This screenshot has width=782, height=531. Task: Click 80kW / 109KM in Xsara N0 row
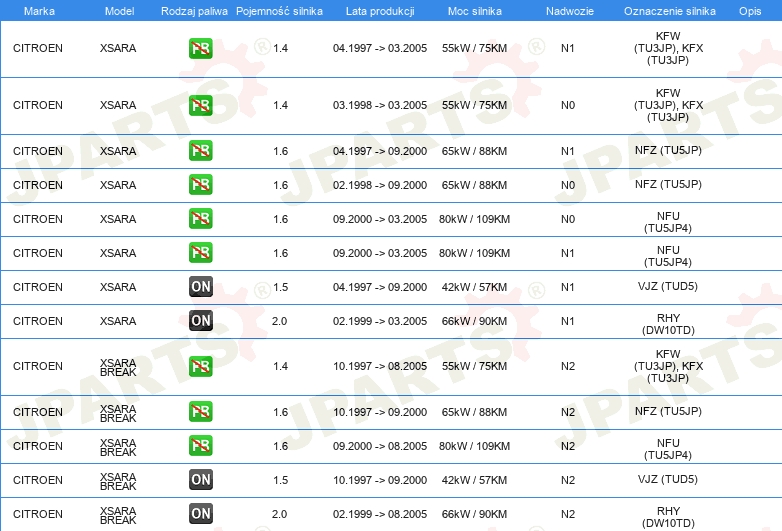pos(474,219)
